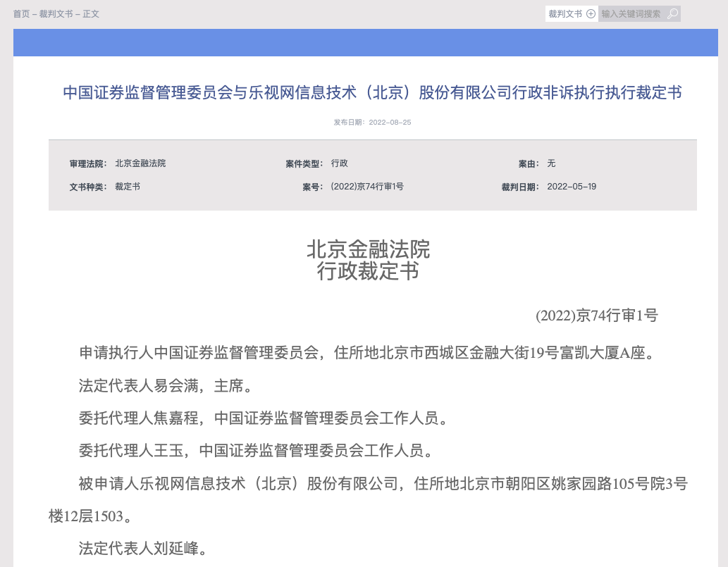The image size is (728, 567).
Task: Click the right-aligned case number in document body
Action: pos(597,316)
